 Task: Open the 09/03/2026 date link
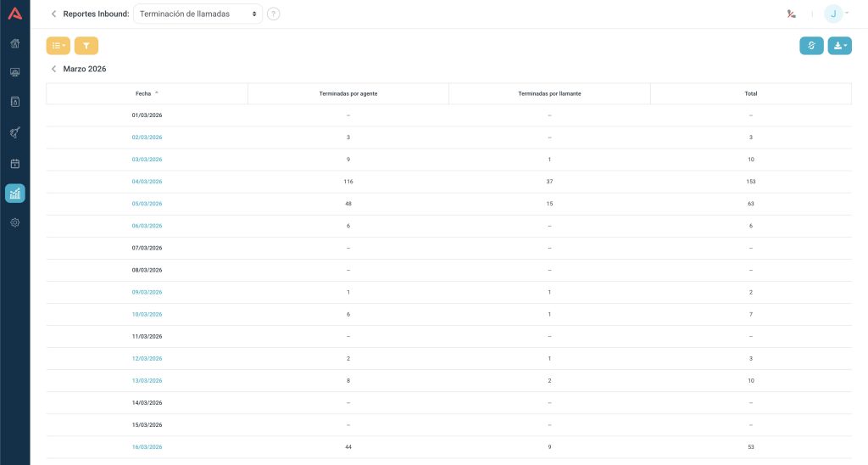(x=147, y=292)
